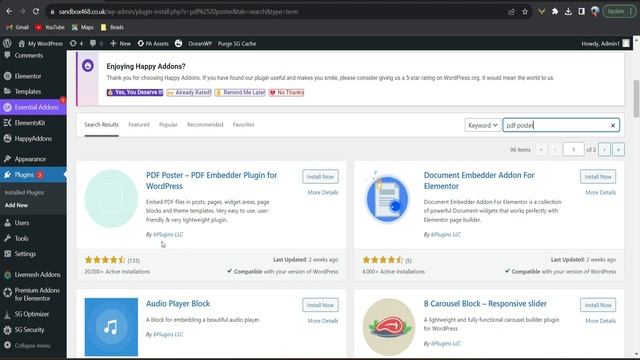Click Yes, You Deserve It button
Screen dimensions: 640x360
tap(135, 93)
